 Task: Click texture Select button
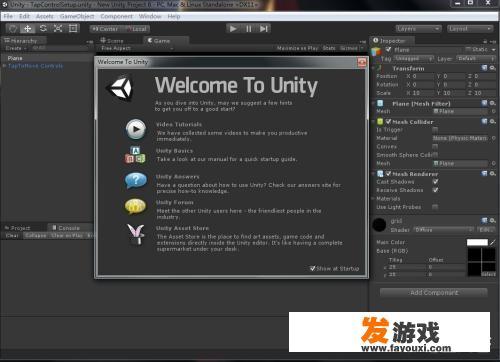click(488, 274)
